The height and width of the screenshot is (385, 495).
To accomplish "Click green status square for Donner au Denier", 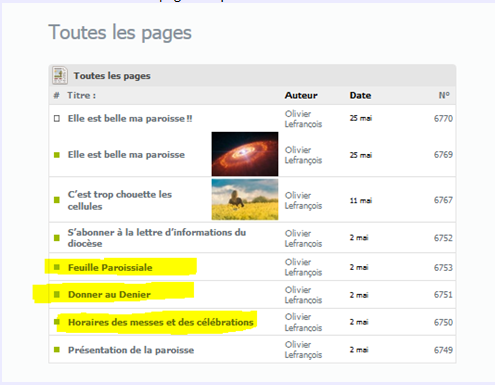I will (x=57, y=295).
